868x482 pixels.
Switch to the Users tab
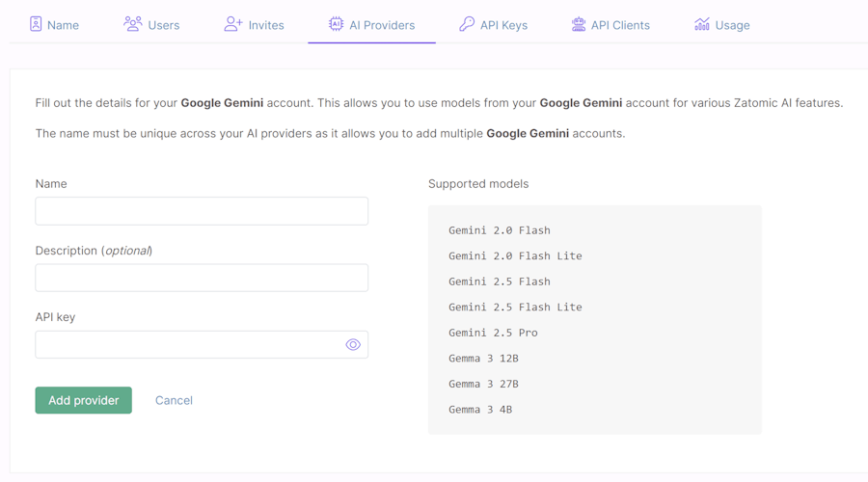(151, 25)
